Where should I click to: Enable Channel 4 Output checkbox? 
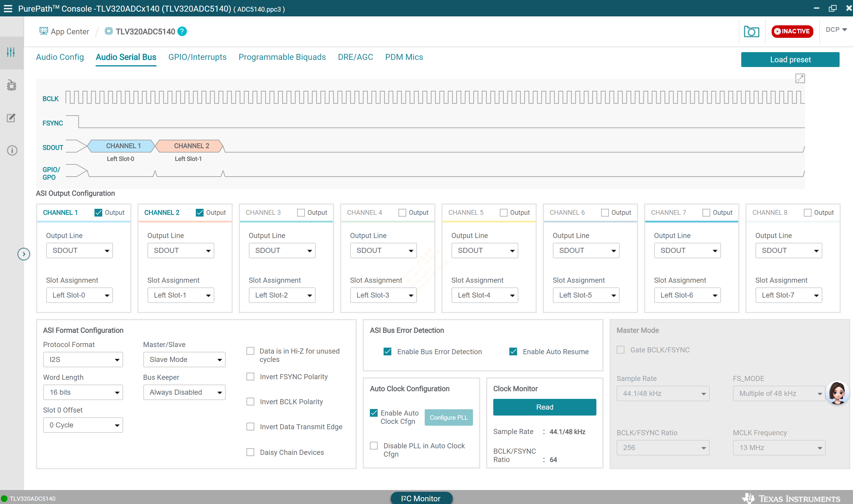click(402, 213)
